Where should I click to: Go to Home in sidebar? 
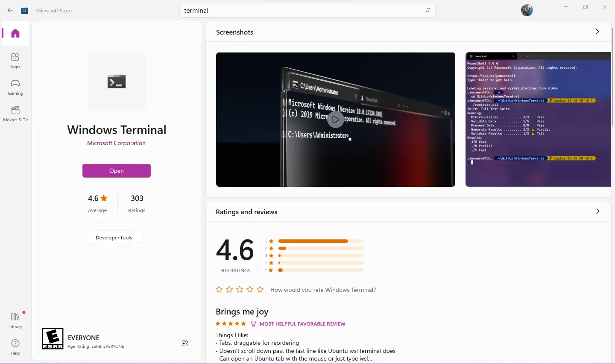[x=15, y=33]
